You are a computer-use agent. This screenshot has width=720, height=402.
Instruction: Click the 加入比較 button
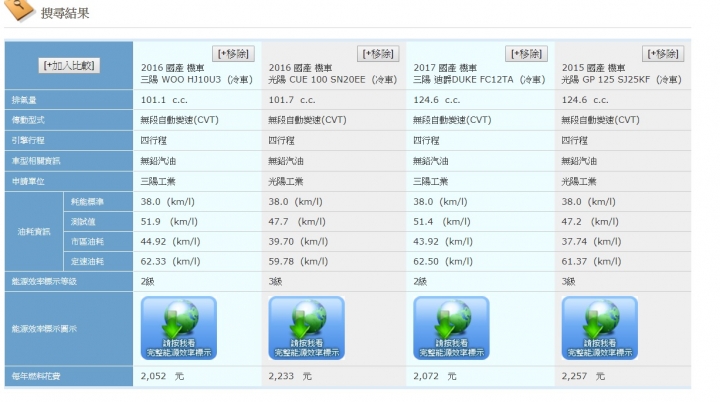69,65
